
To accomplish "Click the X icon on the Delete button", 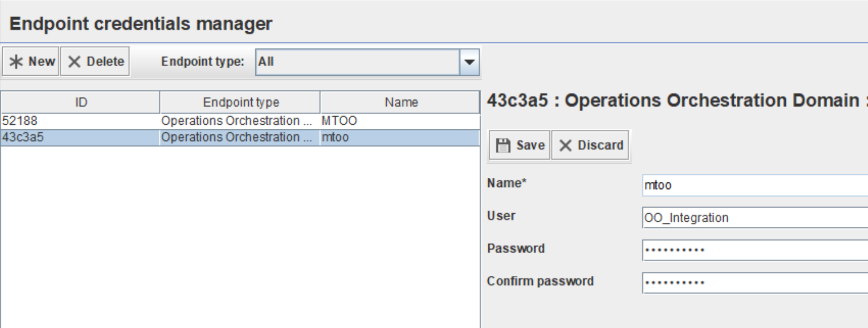I will [75, 61].
